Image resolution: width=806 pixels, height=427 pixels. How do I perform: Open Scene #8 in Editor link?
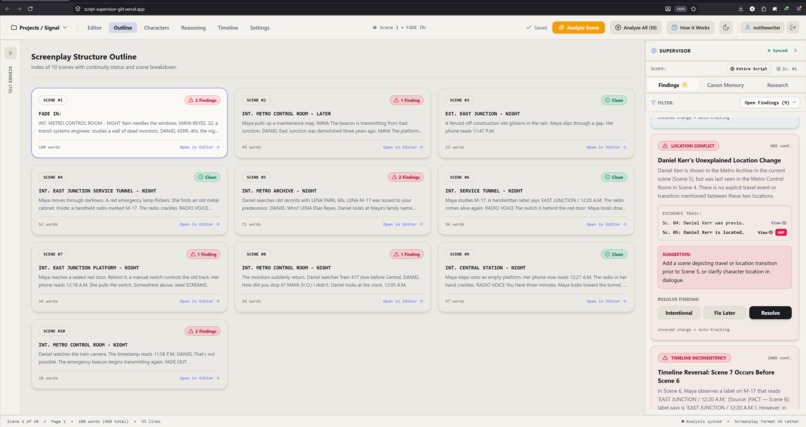(x=403, y=302)
